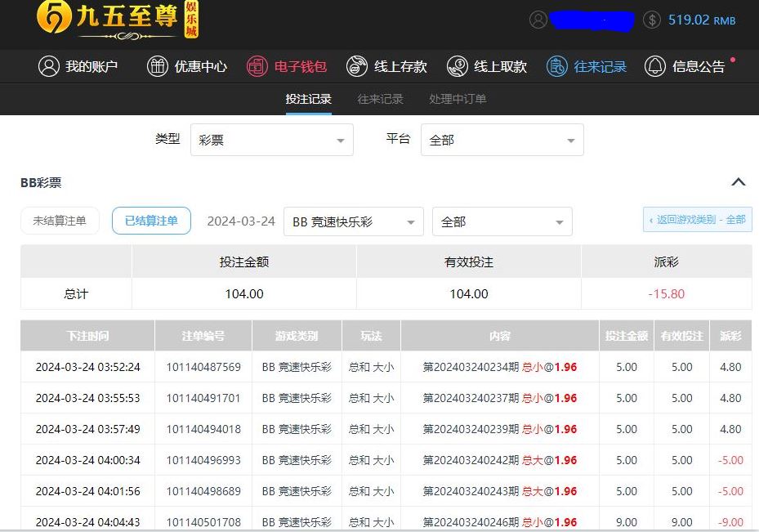Click the 九五至尊 logo
The width and height of the screenshot is (759, 532).
(118, 20)
